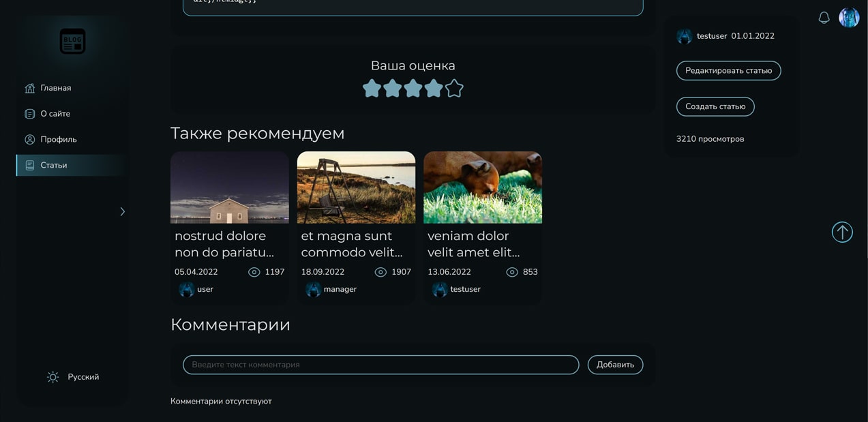This screenshot has height=422, width=868.
Task: Click the date 13.06.2022
Action: coord(449,272)
